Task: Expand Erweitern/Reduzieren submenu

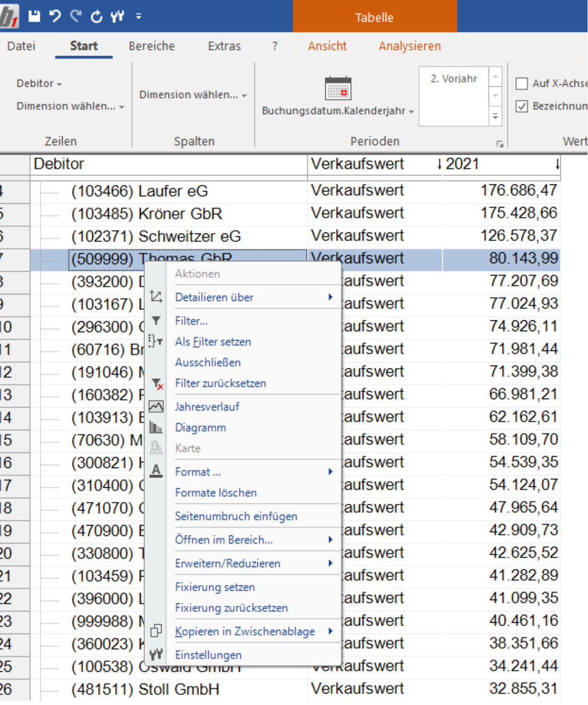Action: (254, 563)
